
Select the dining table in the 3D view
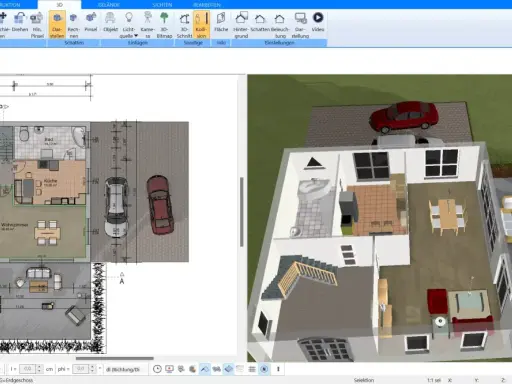447,216
